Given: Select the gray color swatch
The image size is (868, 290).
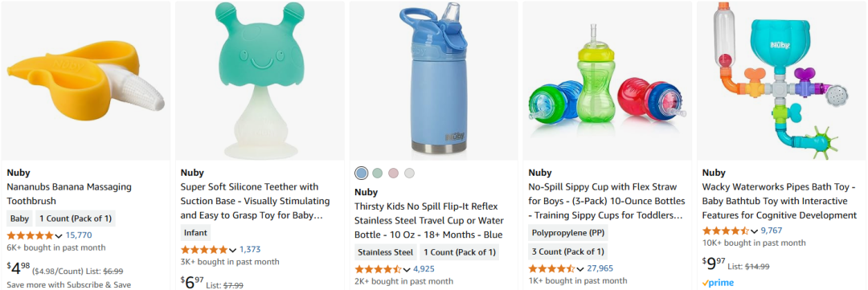Looking at the screenshot, I should click(x=409, y=174).
